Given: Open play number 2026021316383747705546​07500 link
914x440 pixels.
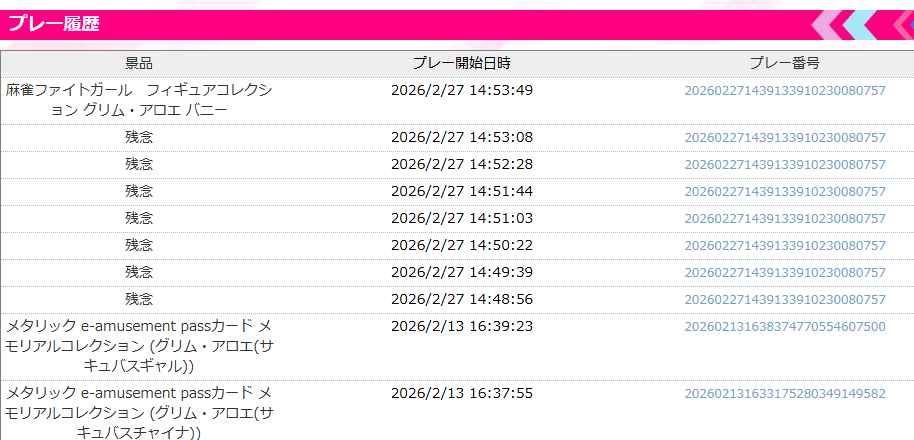Looking at the screenshot, I should [784, 326].
